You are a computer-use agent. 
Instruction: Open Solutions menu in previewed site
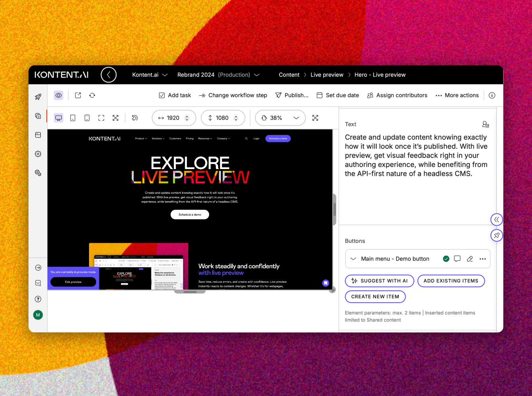click(x=158, y=139)
